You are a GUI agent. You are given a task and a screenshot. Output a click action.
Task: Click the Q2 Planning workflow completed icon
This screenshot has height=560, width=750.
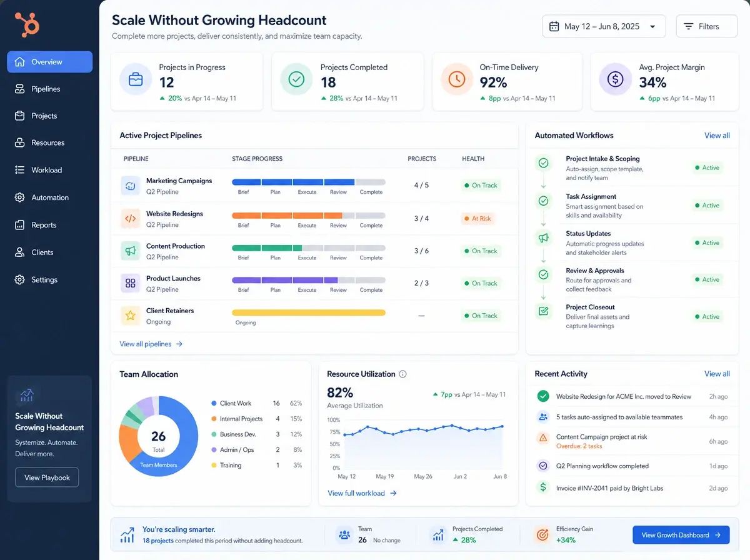(x=543, y=466)
